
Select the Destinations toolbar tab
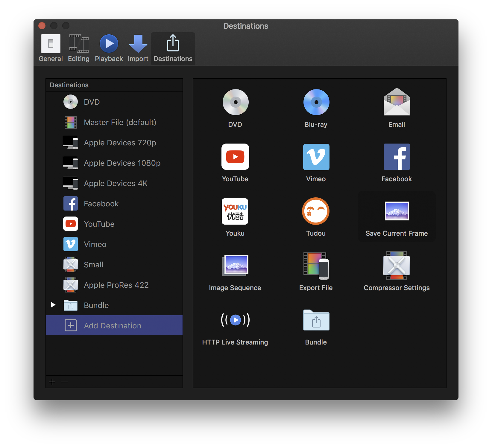[173, 48]
